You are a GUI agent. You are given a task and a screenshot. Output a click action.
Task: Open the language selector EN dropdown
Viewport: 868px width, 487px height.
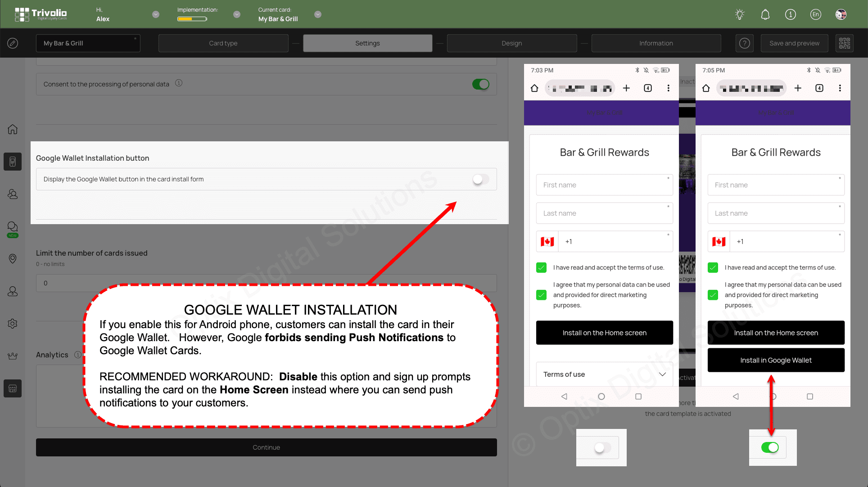click(x=817, y=14)
